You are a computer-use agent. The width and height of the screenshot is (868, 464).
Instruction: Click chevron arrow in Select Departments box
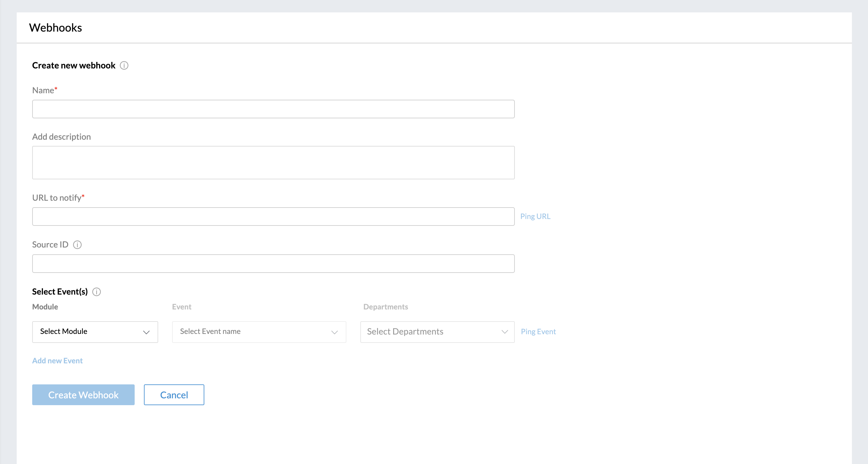504,332
